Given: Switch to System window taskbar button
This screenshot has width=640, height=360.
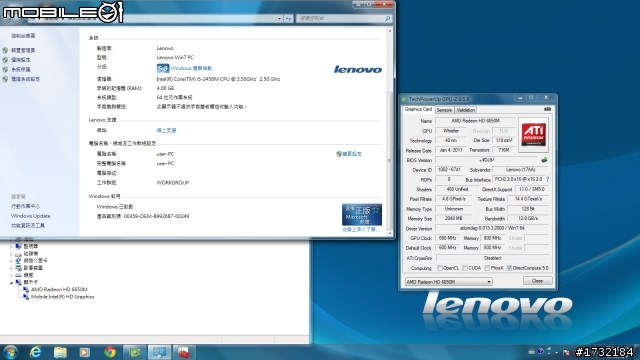Looking at the screenshot, I should point(160,352).
